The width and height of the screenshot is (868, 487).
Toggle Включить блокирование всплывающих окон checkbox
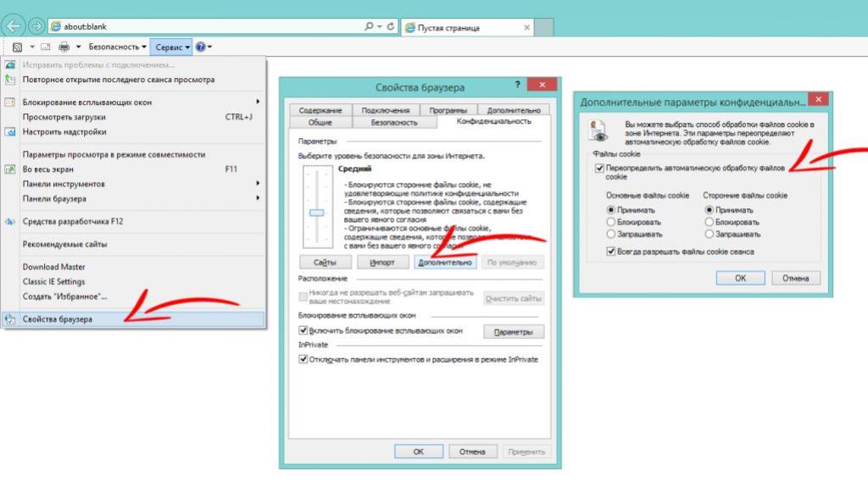(303, 330)
